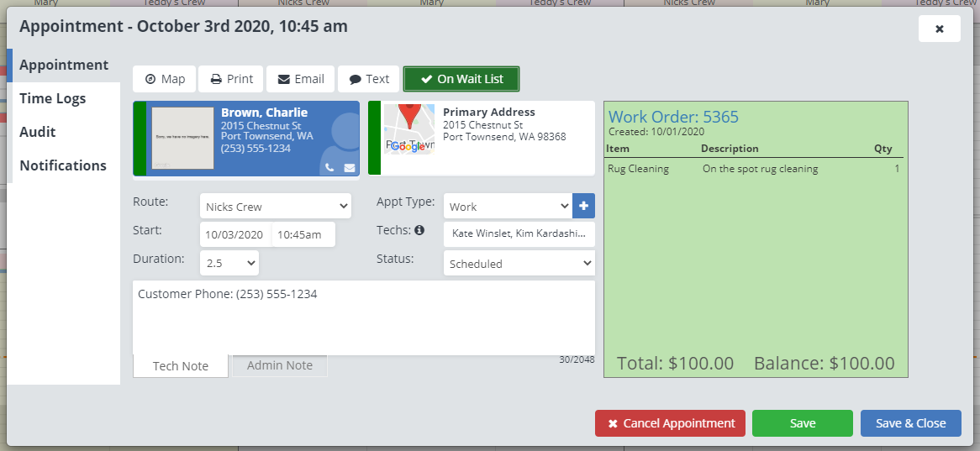The image size is (980, 451).
Task: Open the Duration dropdown set to 2.5
Action: [229, 263]
